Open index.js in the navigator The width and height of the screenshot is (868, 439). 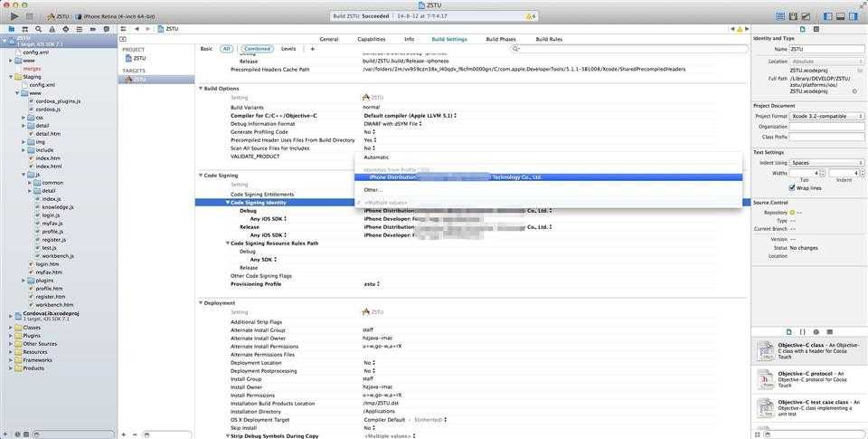51,199
